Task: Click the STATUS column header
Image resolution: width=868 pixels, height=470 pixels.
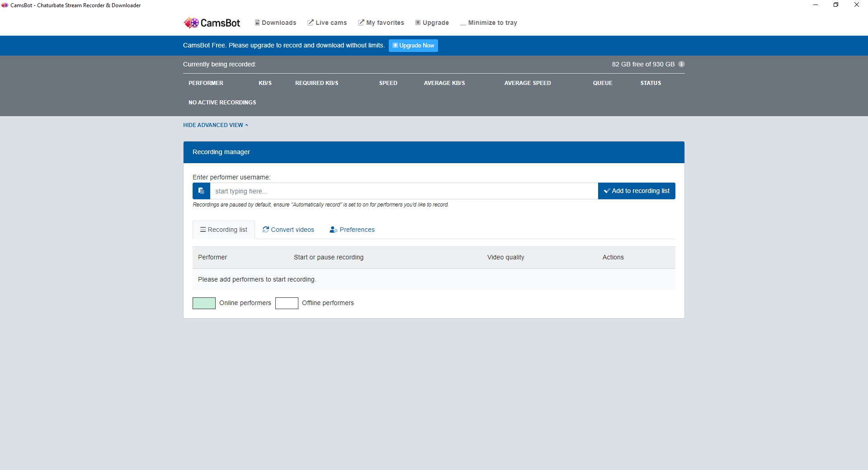Action: [651, 83]
